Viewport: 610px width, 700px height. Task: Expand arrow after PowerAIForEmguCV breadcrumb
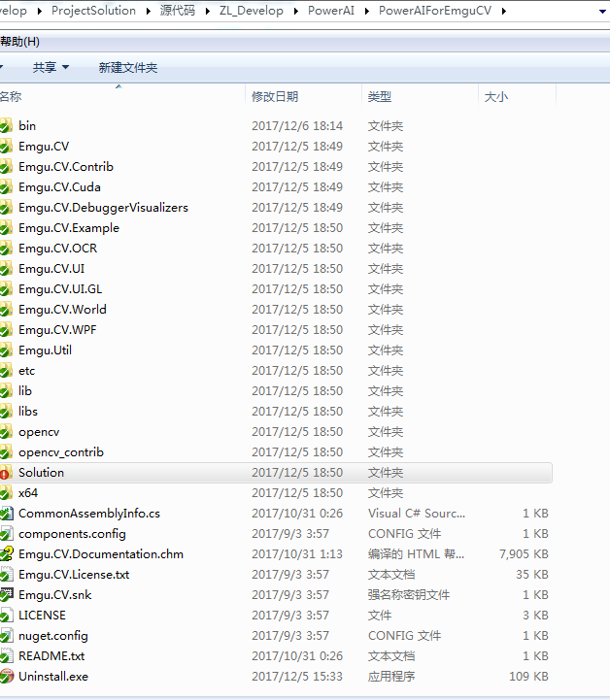pyautogui.click(x=504, y=11)
